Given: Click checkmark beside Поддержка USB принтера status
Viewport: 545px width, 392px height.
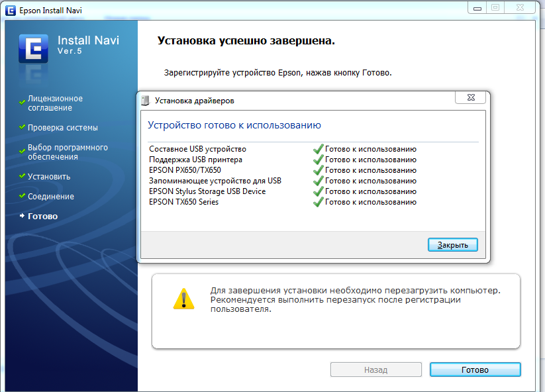Looking at the screenshot, I should click(318, 160).
